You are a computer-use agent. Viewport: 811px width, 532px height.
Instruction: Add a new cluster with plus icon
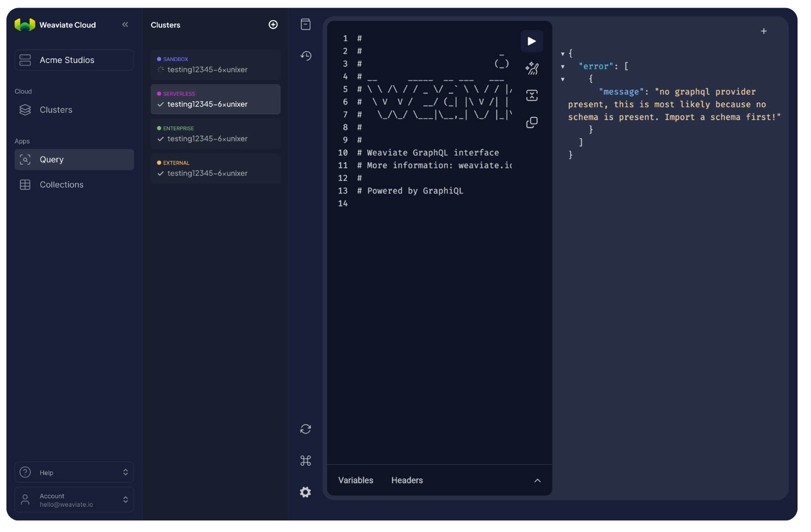coord(274,25)
